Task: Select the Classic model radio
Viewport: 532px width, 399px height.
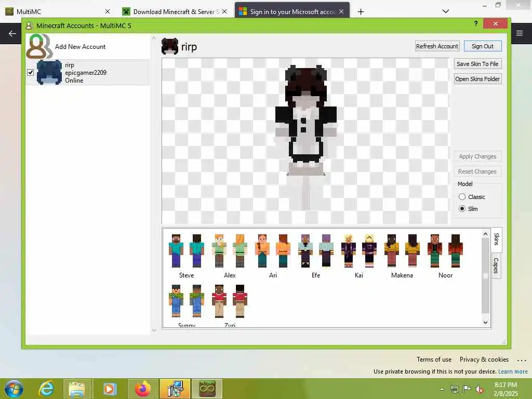Action: (462, 197)
